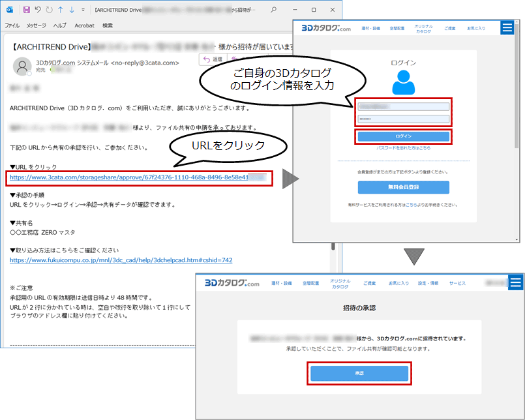Image resolution: width=525 pixels, height=420 pixels.
Task: Open お気に入り in login window nav
Action: [x=476, y=29]
